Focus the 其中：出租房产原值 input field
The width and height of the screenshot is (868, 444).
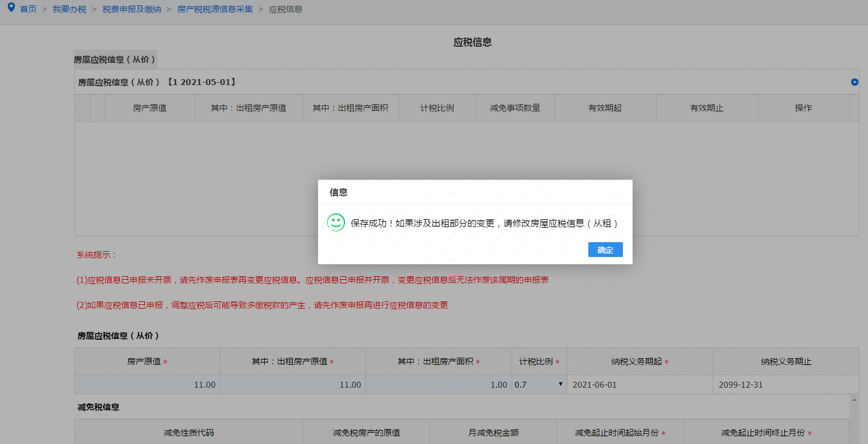[x=293, y=385]
